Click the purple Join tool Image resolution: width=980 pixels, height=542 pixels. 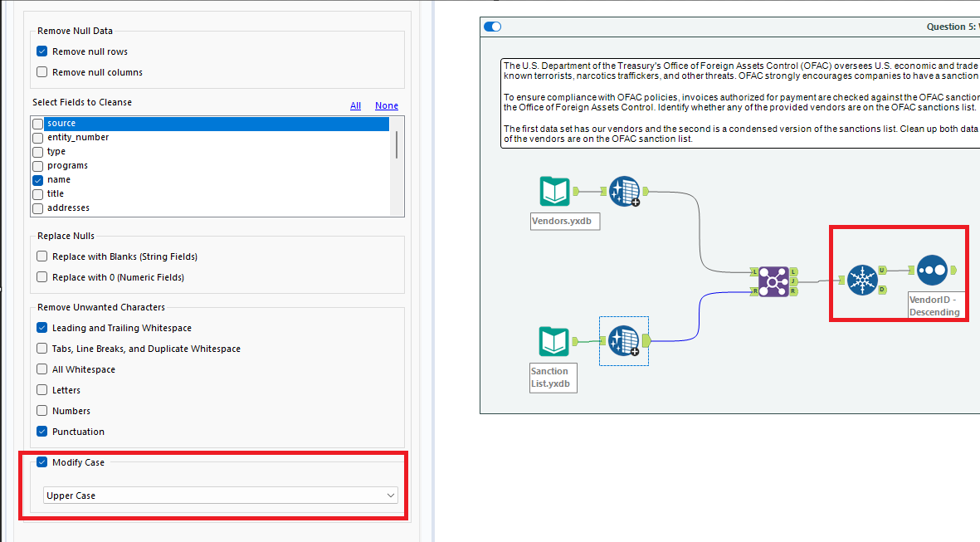coord(773,281)
